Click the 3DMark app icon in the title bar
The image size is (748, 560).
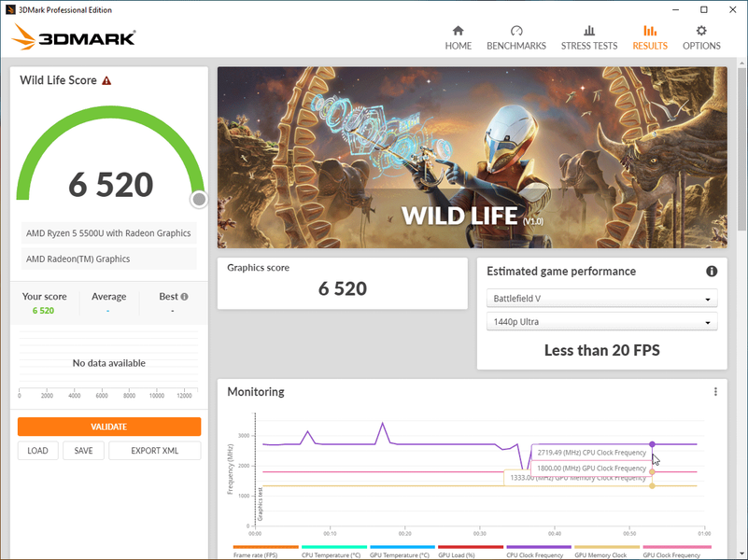(10, 9)
